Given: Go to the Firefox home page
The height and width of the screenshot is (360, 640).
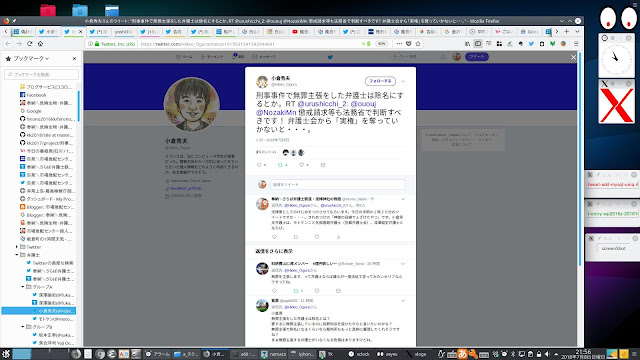Looking at the screenshot, I should click(x=40, y=44).
